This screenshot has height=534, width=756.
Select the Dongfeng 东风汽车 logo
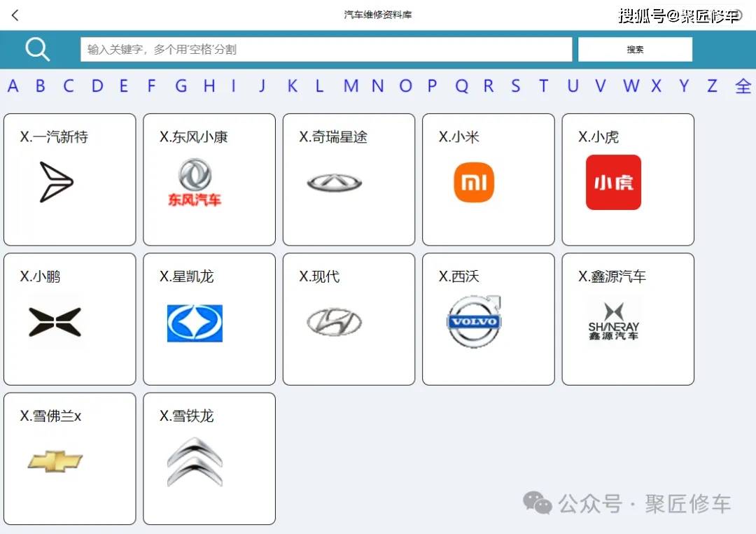[x=195, y=182]
